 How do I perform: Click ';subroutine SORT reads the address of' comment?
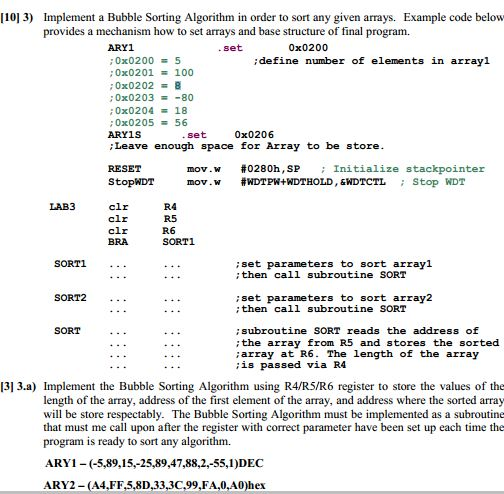[357, 331]
